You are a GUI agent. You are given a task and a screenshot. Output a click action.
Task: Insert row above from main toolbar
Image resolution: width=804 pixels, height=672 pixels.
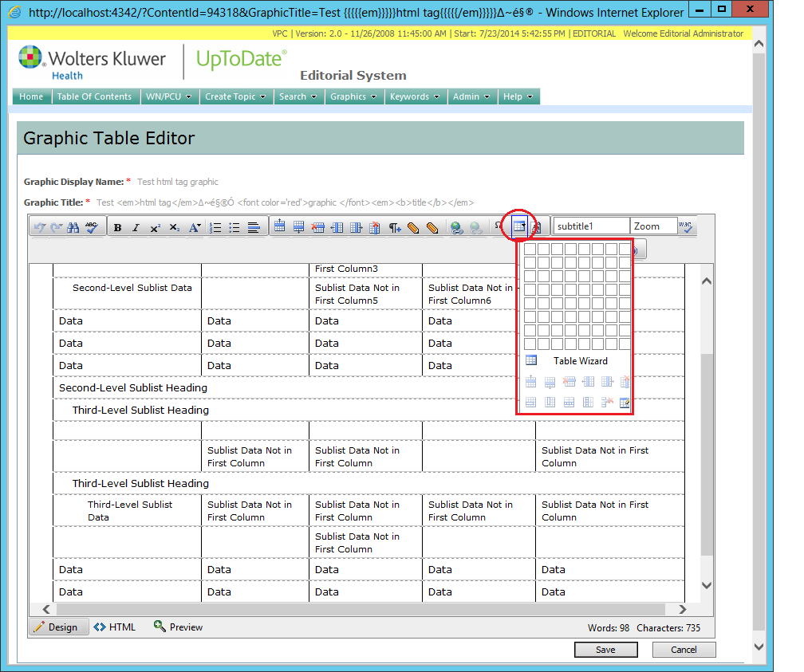tap(279, 226)
